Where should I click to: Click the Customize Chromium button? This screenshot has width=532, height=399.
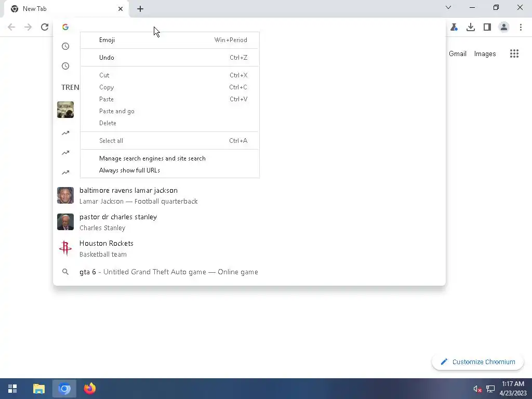point(477,362)
